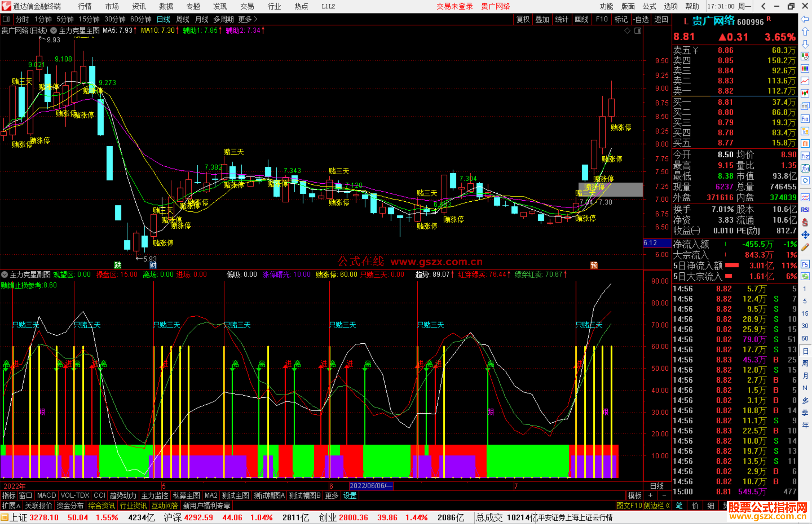This screenshot has width=812, height=524.
Task: Click the 复权 button
Action: click(x=523, y=19)
